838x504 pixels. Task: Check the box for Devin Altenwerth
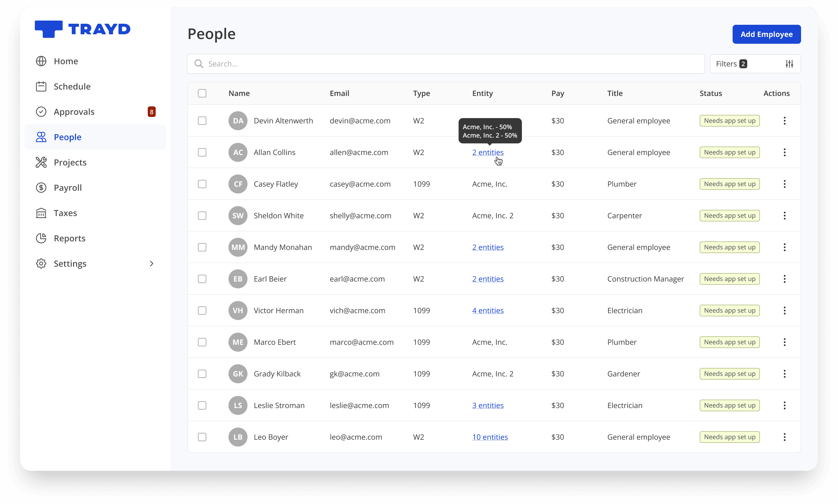point(202,120)
